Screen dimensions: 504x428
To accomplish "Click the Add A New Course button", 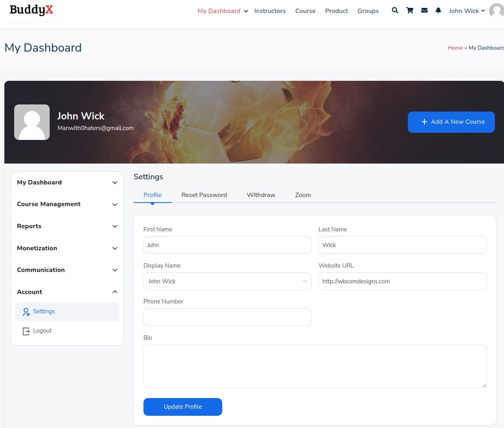I will click(x=451, y=122).
